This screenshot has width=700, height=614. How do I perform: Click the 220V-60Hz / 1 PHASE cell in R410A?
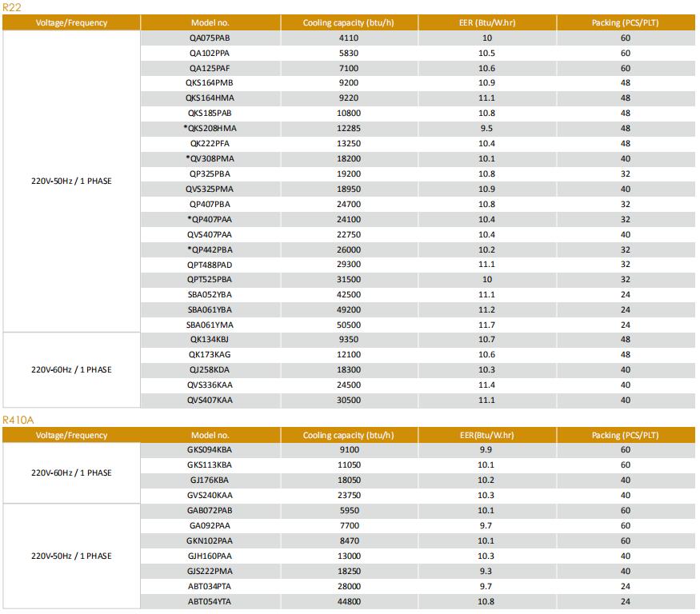71,472
